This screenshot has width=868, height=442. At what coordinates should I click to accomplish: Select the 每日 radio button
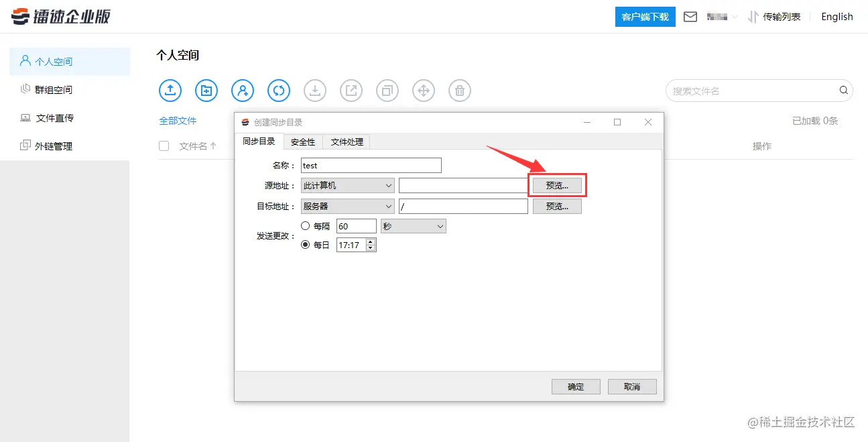306,245
